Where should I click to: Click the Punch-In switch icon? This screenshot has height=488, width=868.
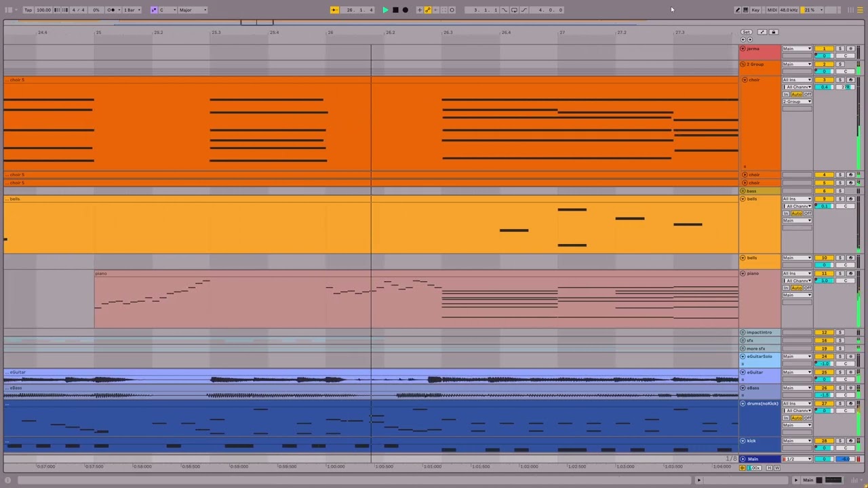pyautogui.click(x=505, y=10)
